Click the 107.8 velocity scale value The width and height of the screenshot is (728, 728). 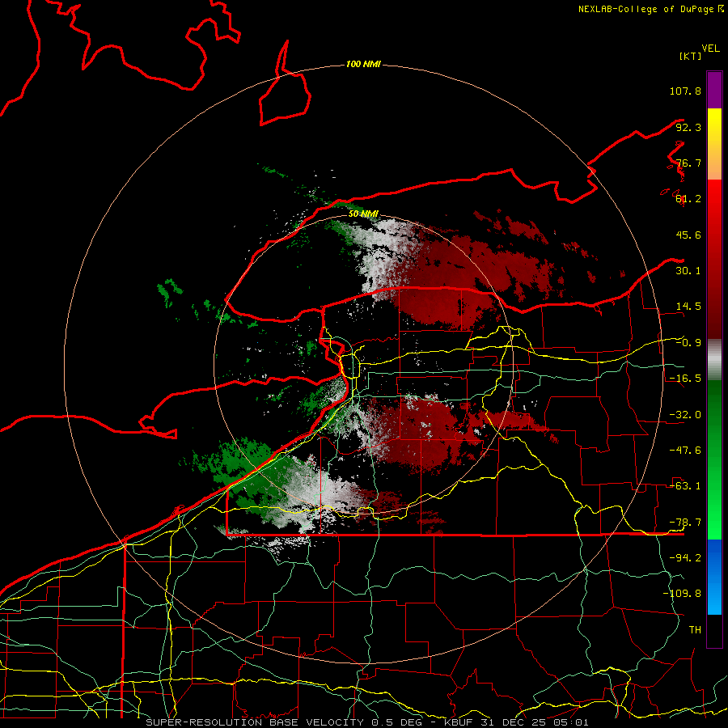pos(685,91)
